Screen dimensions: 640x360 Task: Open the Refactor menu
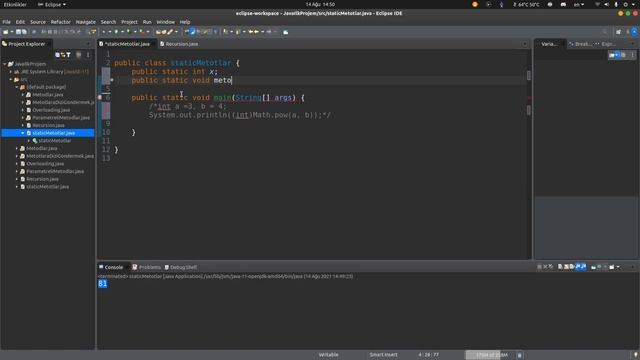pos(60,22)
